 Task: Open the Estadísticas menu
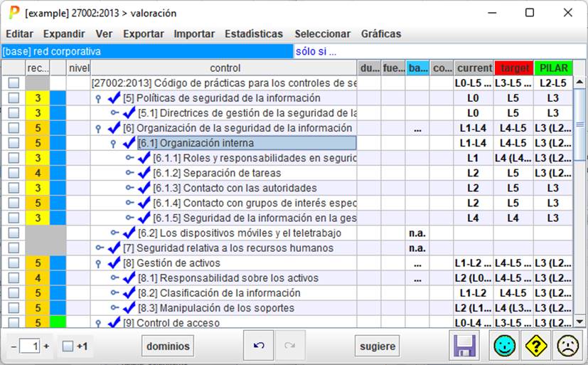(x=254, y=33)
